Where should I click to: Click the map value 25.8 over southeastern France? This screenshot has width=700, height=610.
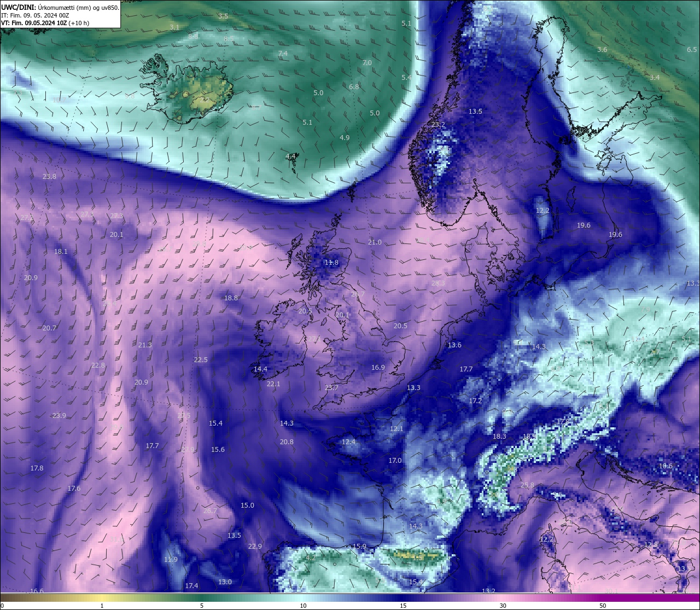coord(527,485)
